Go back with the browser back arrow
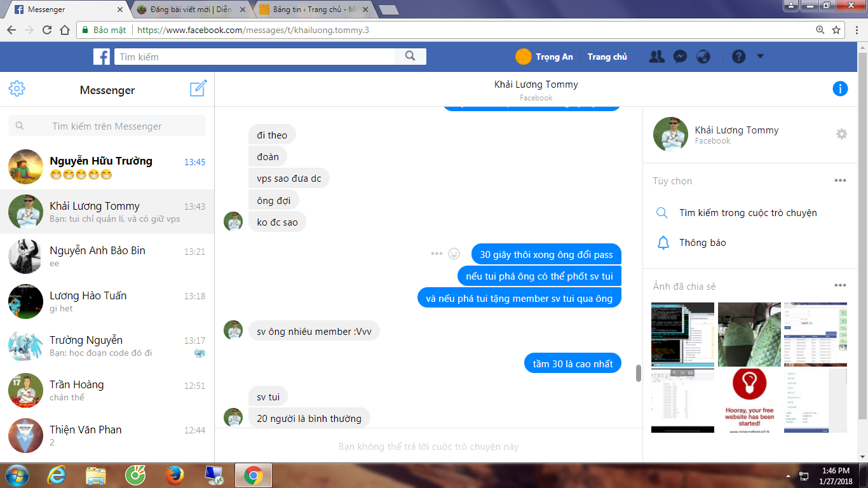Viewport: 868px width, 488px height. pyautogui.click(x=11, y=30)
